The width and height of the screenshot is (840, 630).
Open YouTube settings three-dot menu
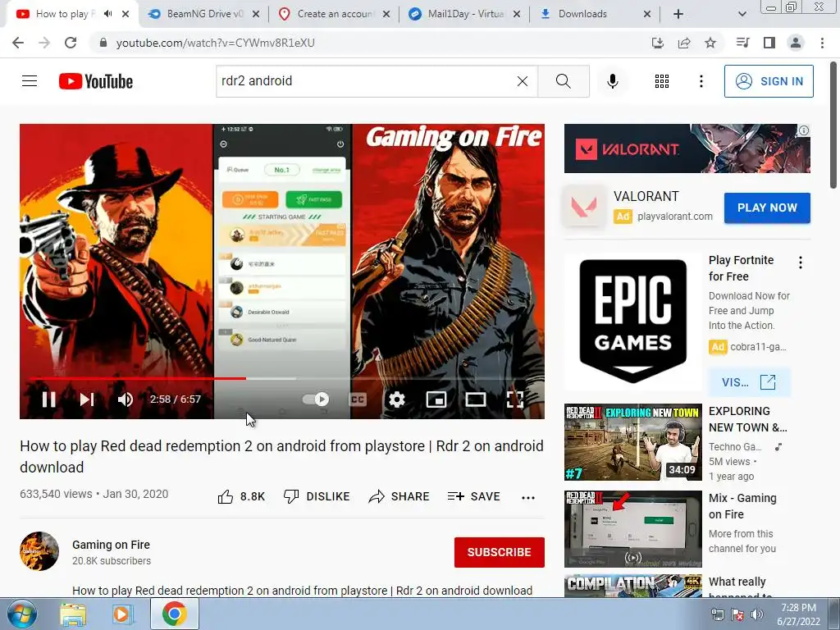point(701,81)
